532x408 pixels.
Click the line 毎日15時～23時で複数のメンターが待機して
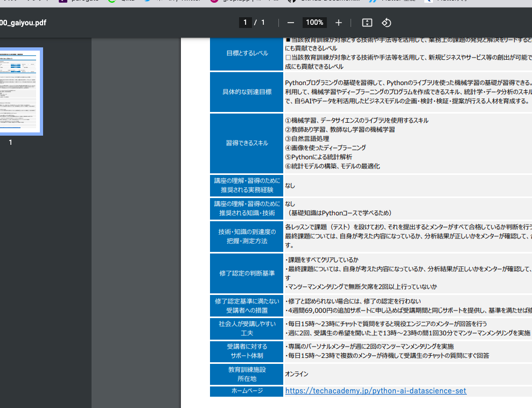[387, 355]
